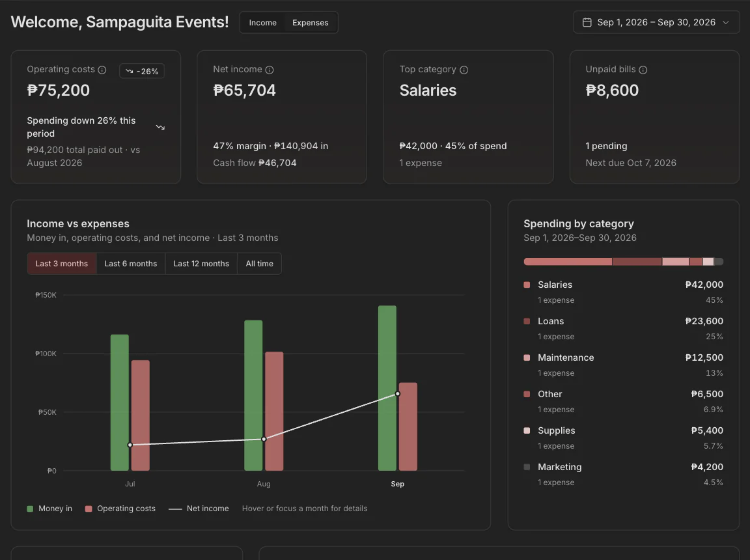750x560 pixels.
Task: Click the Aug green Money in bar
Action: 253,395
